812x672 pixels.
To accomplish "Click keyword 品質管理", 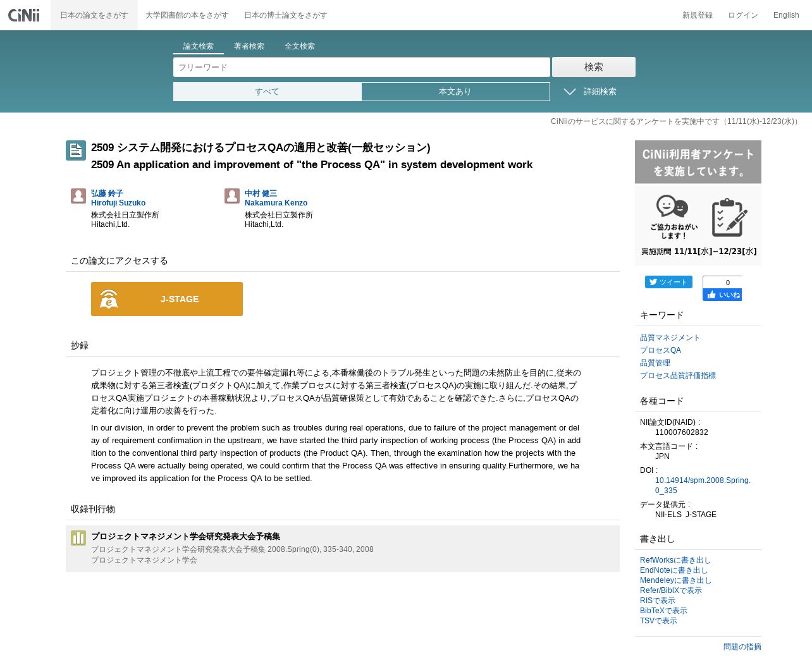I will (655, 363).
